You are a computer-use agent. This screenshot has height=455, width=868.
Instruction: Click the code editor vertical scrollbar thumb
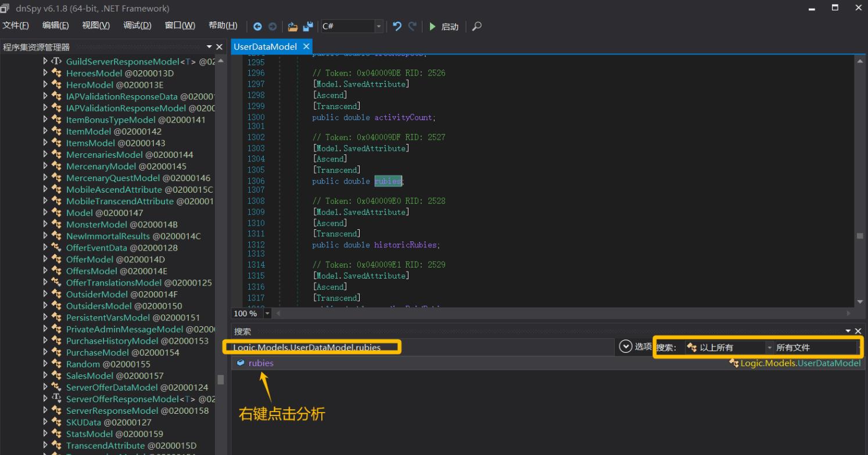[860, 236]
